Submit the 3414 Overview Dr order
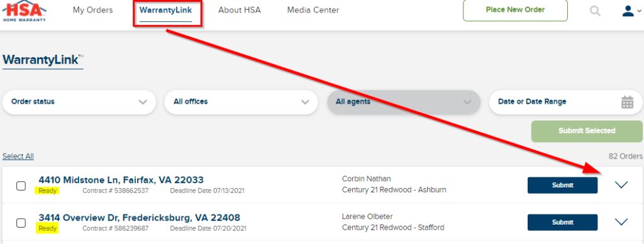This screenshot has height=244, width=644. 563,222
